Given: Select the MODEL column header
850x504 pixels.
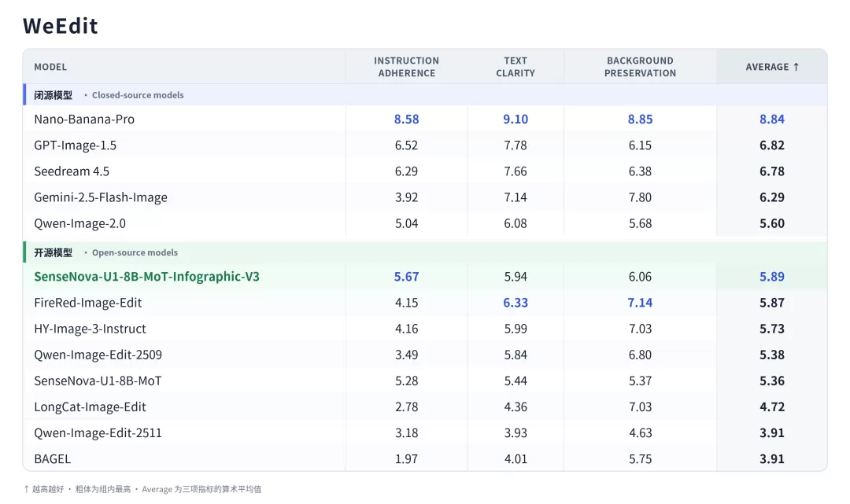Looking at the screenshot, I should pos(50,67).
